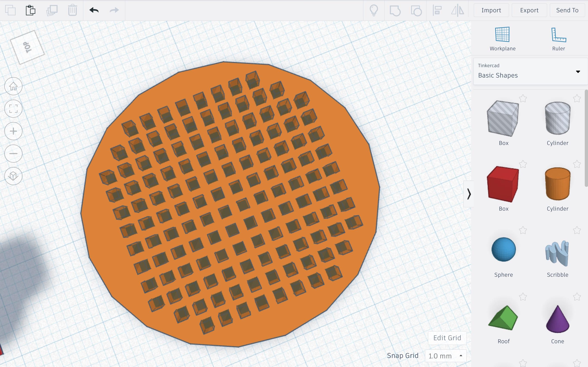Click the Import button
This screenshot has width=588, height=367.
coord(491,10)
